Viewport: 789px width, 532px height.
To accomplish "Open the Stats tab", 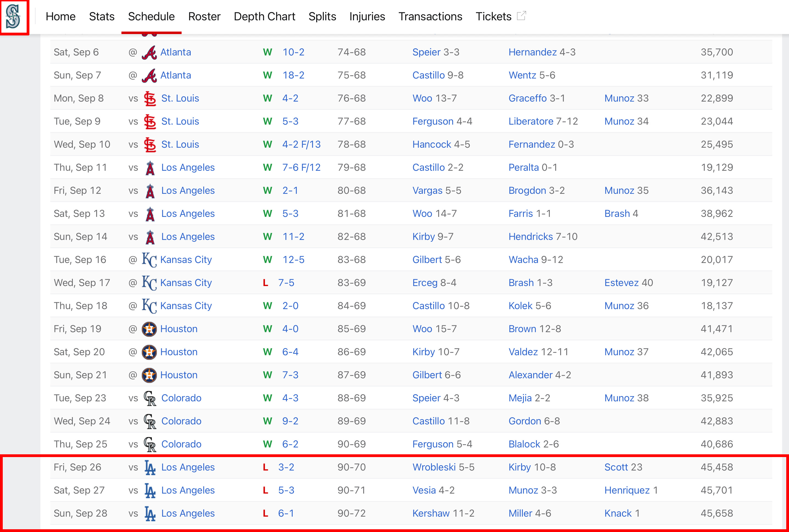I will [102, 16].
